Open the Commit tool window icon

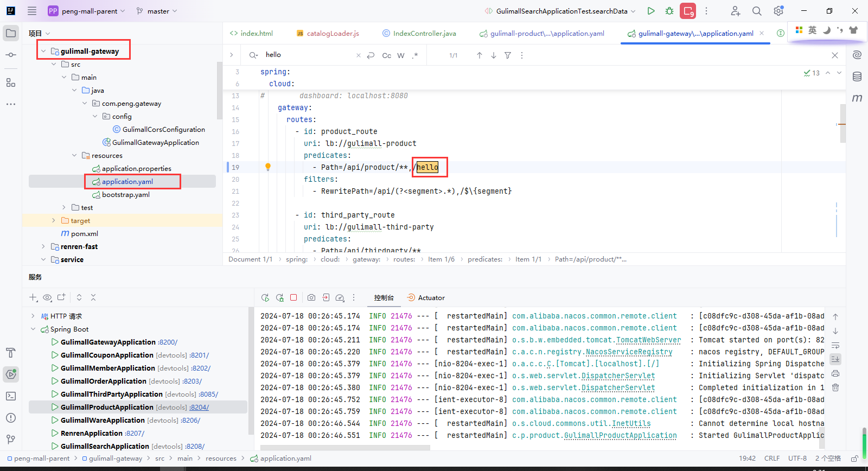pyautogui.click(x=11, y=55)
